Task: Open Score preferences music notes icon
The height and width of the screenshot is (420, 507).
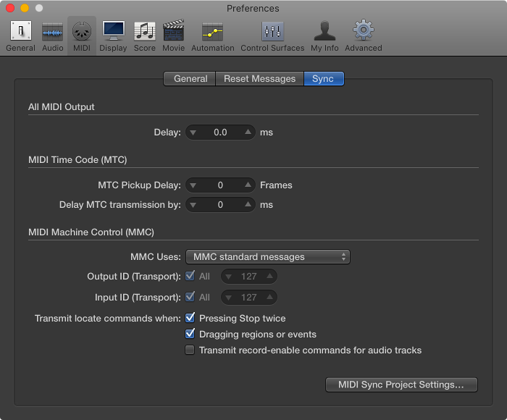Action: pyautogui.click(x=145, y=31)
